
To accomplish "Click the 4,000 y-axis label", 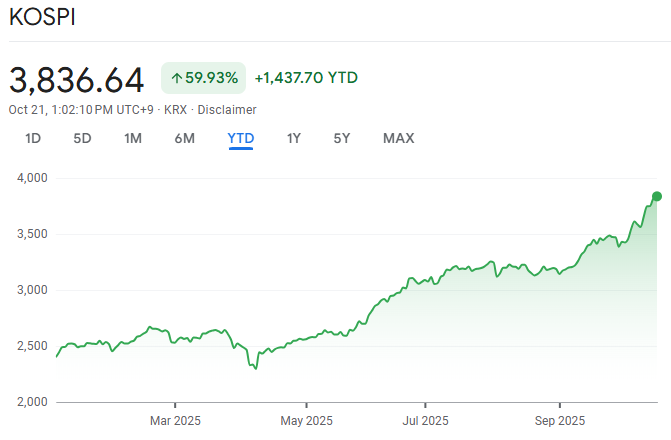I will (32, 178).
